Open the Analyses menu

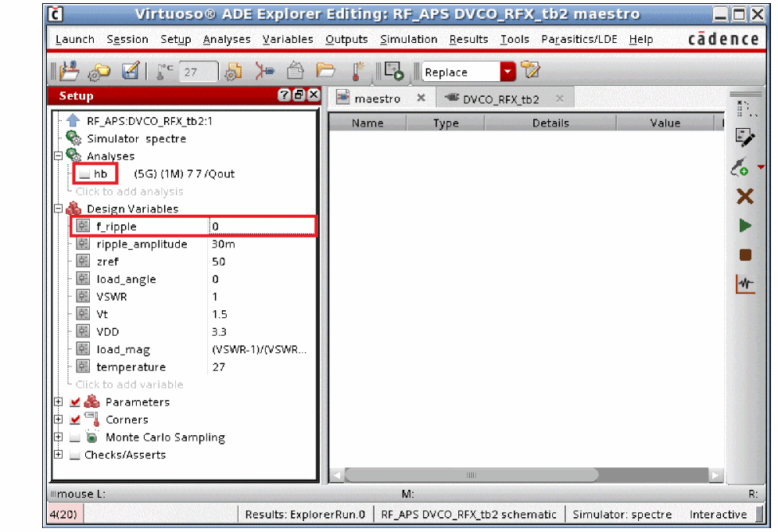[227, 39]
